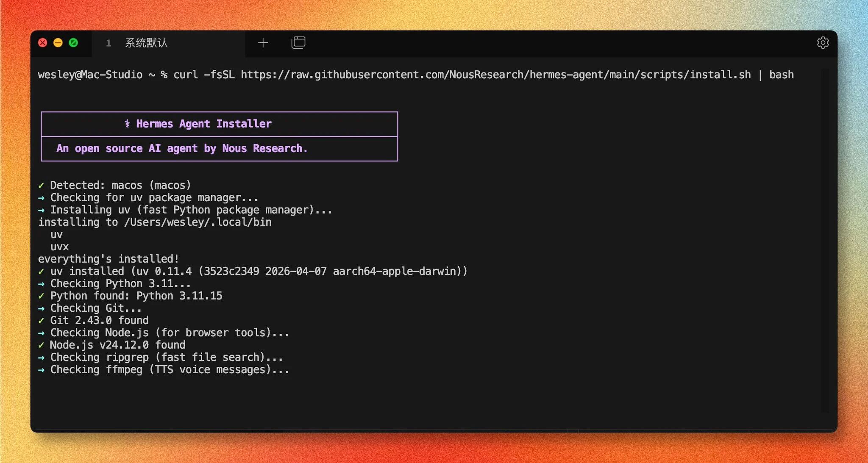Click the arrow before Checking ripgrep line

tap(41, 358)
